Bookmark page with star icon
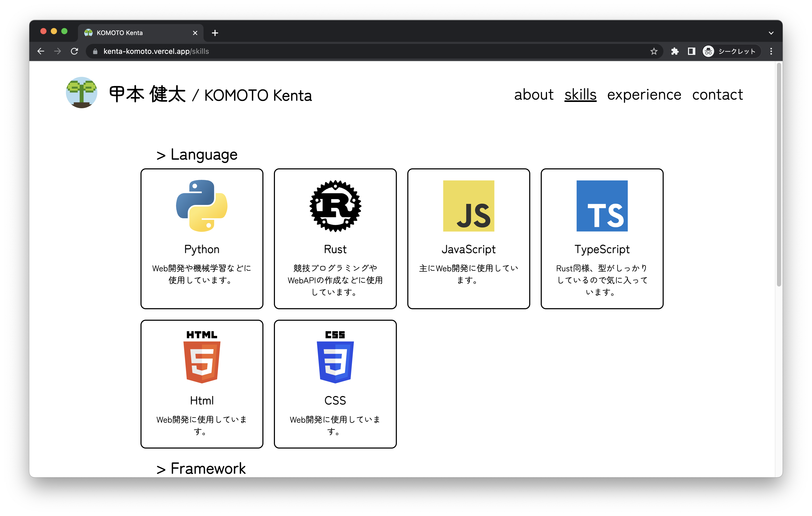812x516 pixels. click(x=654, y=51)
